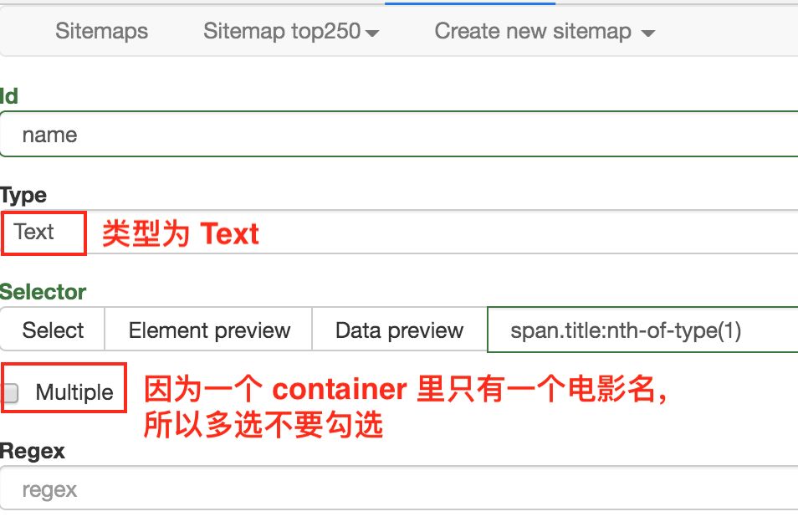Screen dimensions: 798x532
Task: Click the caret beside Create new sitemap
Action: point(648,33)
